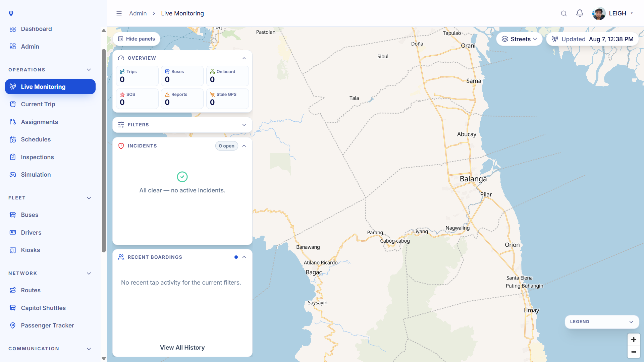Open Inspections in the sidebar
Viewport: 644px width, 362px height.
[x=50, y=157]
